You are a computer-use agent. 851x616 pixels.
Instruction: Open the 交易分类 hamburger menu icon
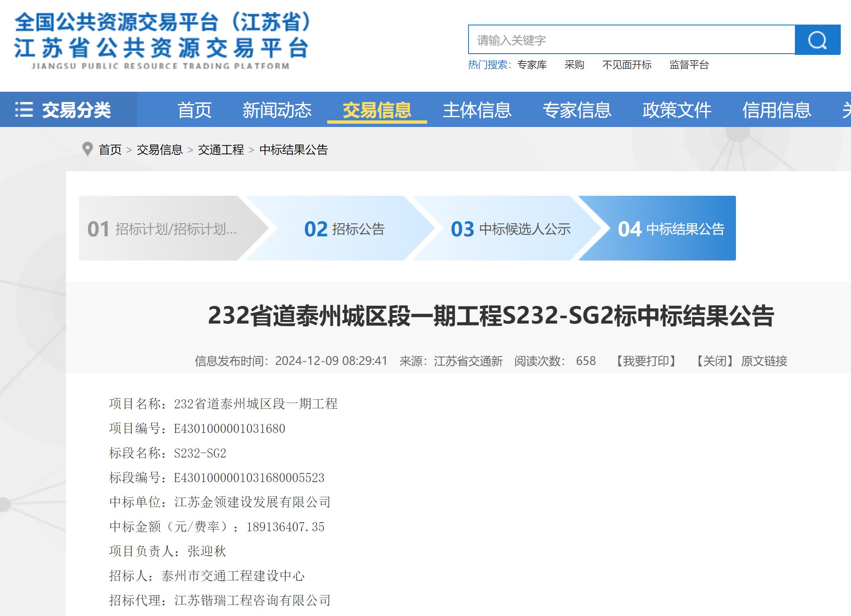[24, 110]
